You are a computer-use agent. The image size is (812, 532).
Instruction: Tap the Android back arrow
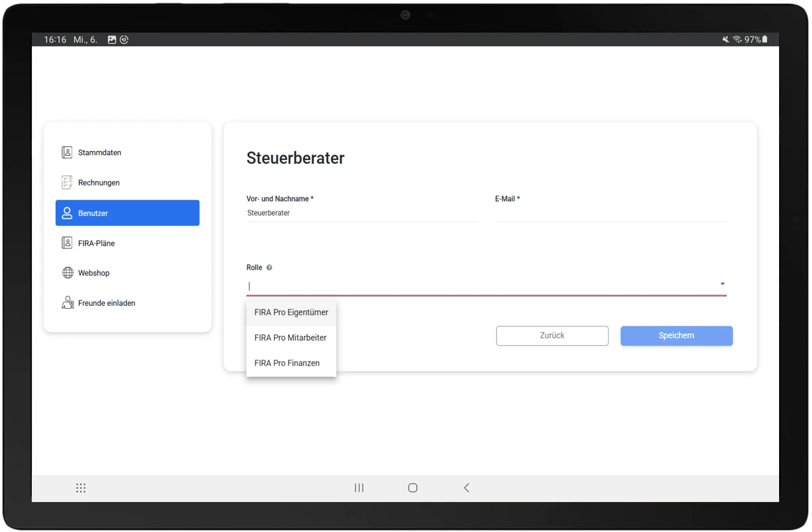[x=466, y=488]
